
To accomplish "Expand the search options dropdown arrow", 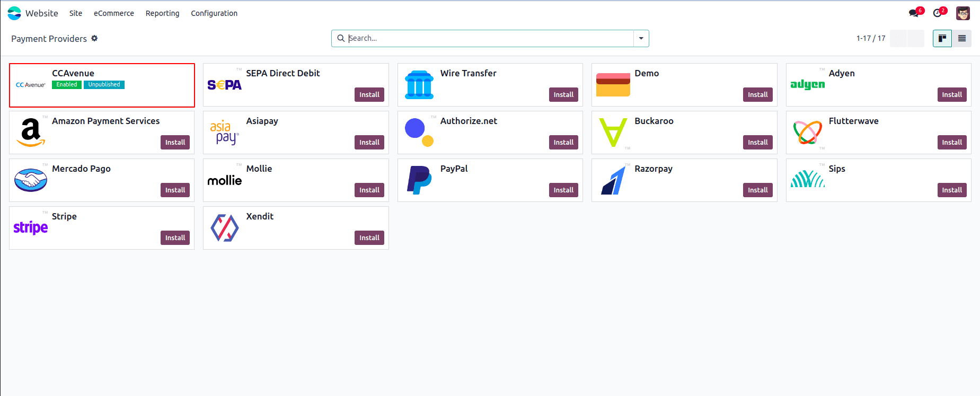I will coord(641,38).
